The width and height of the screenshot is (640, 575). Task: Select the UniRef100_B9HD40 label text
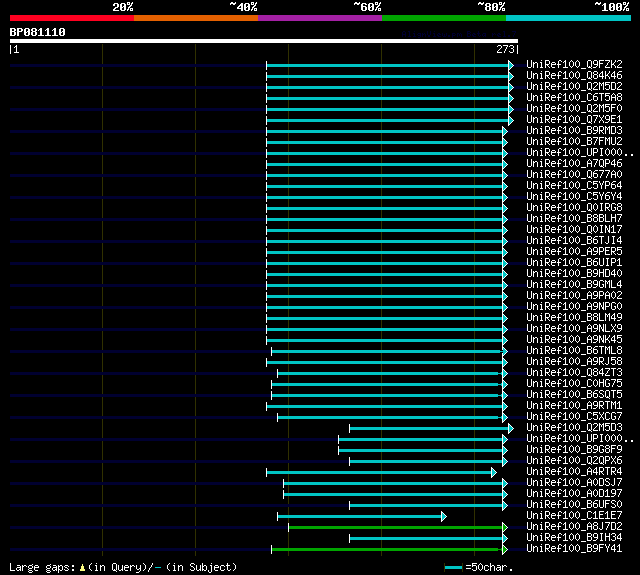(x=574, y=274)
